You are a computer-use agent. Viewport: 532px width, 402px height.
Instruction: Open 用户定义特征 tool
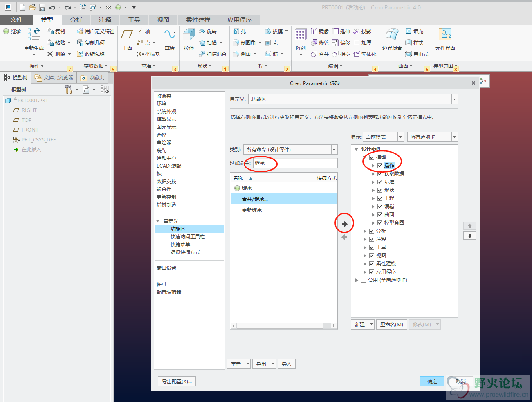click(96, 31)
